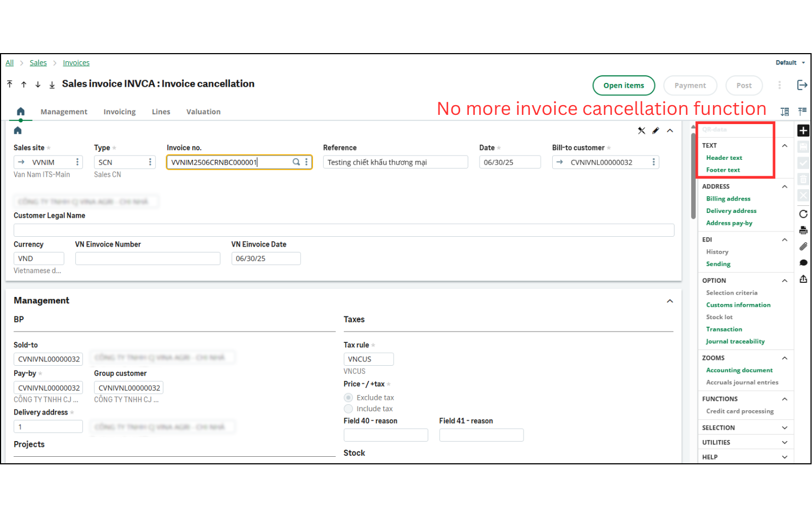Open Journal traceability in sidebar
812x531 pixels.
pyautogui.click(x=735, y=341)
